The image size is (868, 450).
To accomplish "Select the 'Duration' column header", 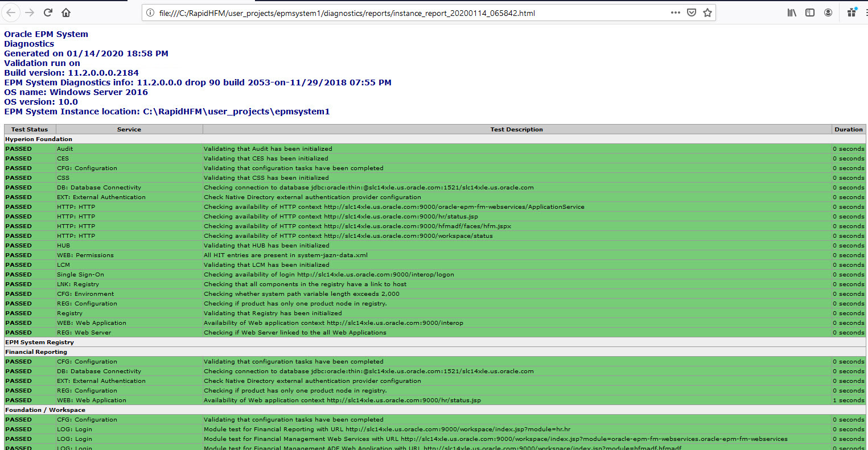I will (849, 129).
